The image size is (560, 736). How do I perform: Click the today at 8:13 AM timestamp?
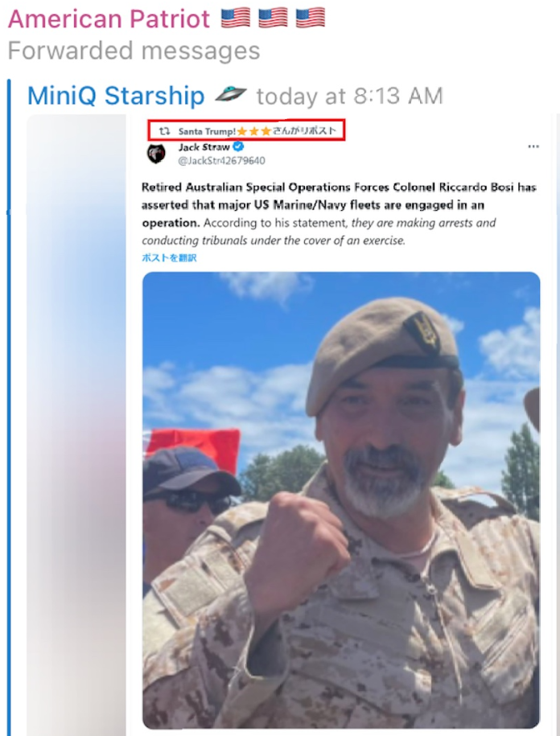(350, 97)
